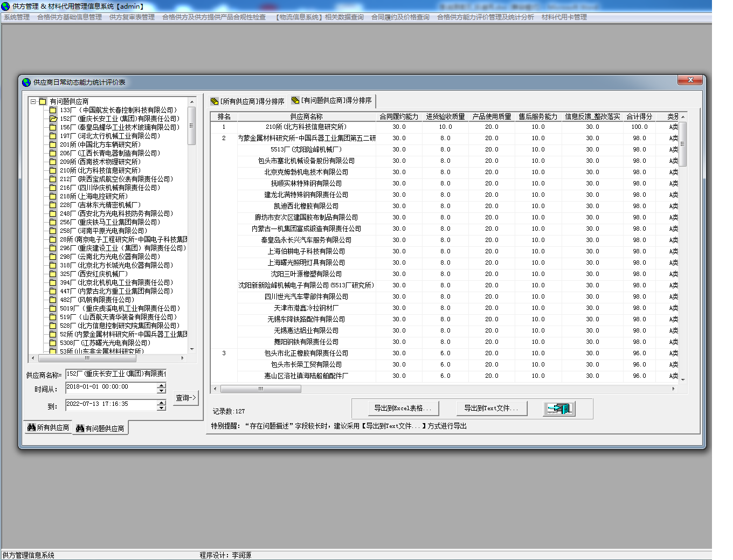733x560 pixels.
Task: Open the 合格供方基础信息管理 menu
Action: [x=70, y=17]
